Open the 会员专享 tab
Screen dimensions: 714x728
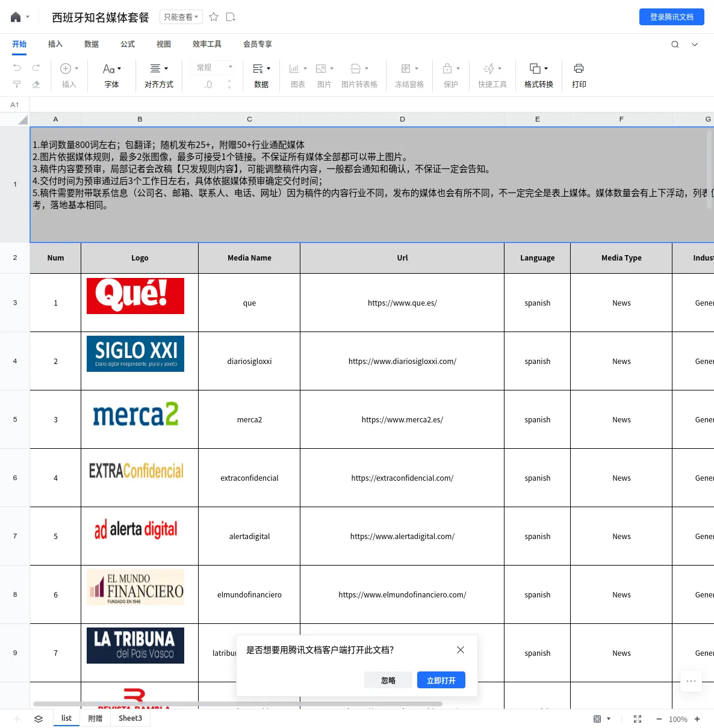coord(258,44)
